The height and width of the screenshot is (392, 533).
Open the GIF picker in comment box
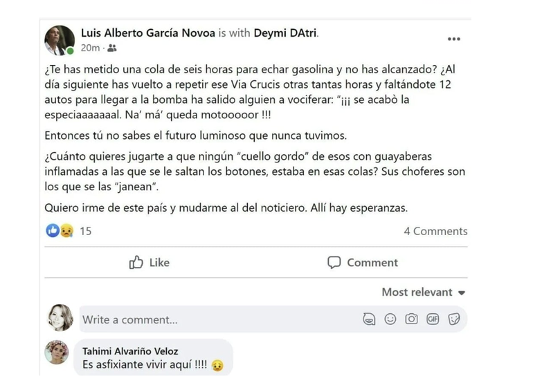433,319
